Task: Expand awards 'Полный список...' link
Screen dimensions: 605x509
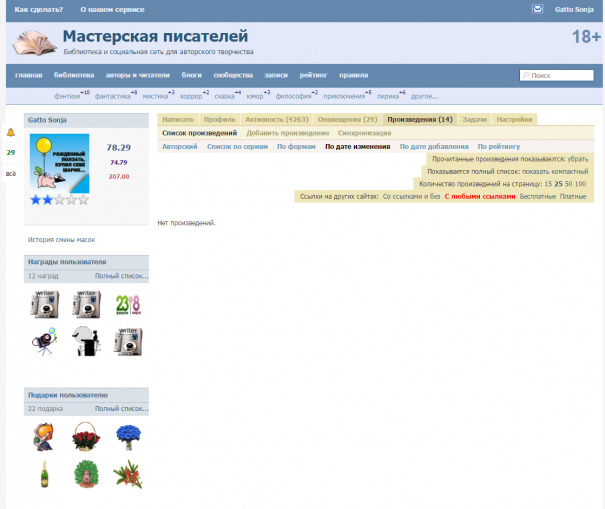Action: click(x=121, y=275)
